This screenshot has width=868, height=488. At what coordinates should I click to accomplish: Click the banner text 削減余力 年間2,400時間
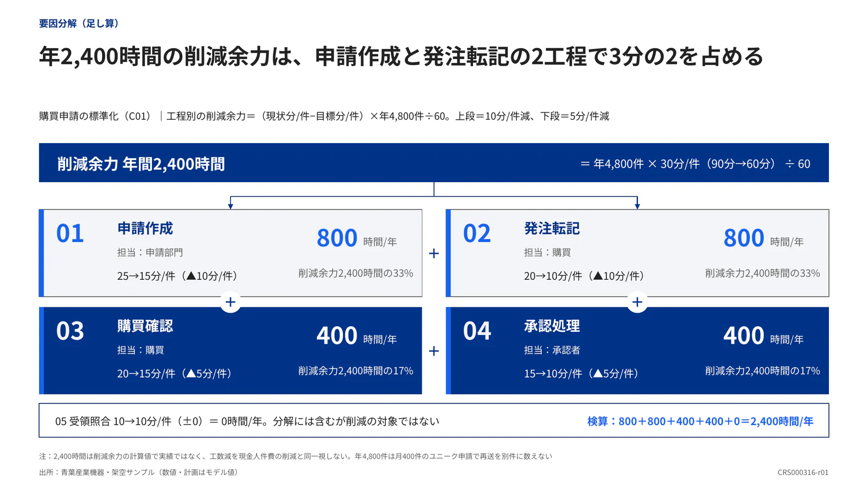tap(141, 164)
